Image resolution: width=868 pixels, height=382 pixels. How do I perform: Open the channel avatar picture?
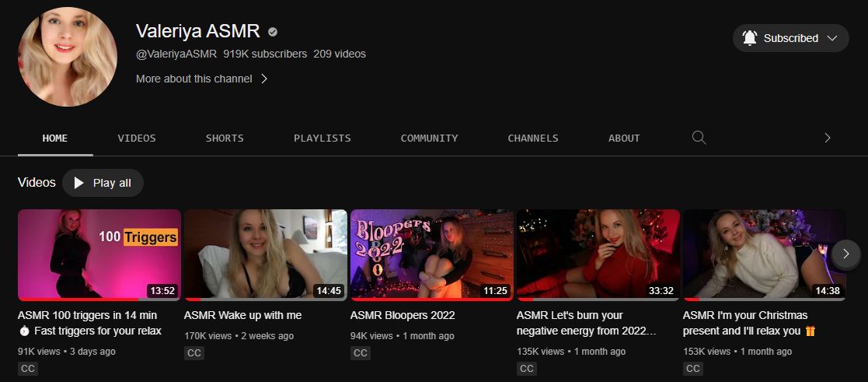click(x=68, y=57)
